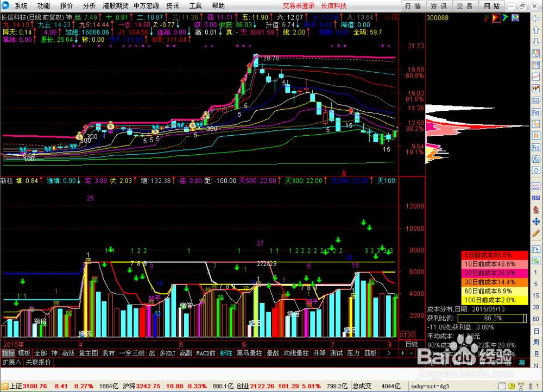The image size is (543, 392).
Task: Click the 创业 index value 2122.26
Action: [262, 386]
